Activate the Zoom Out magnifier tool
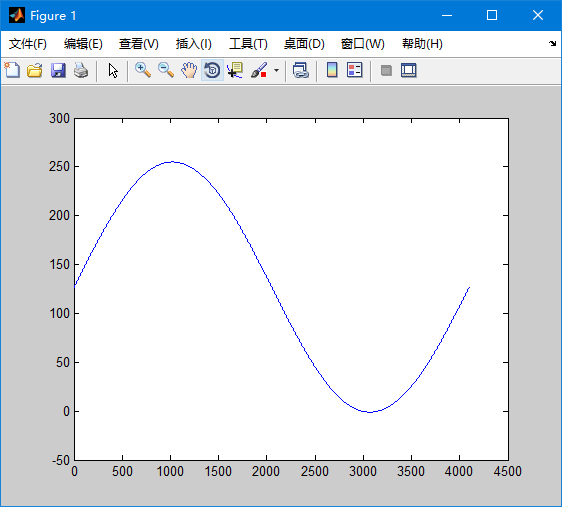Viewport: 562px width, 507px height. (x=166, y=70)
